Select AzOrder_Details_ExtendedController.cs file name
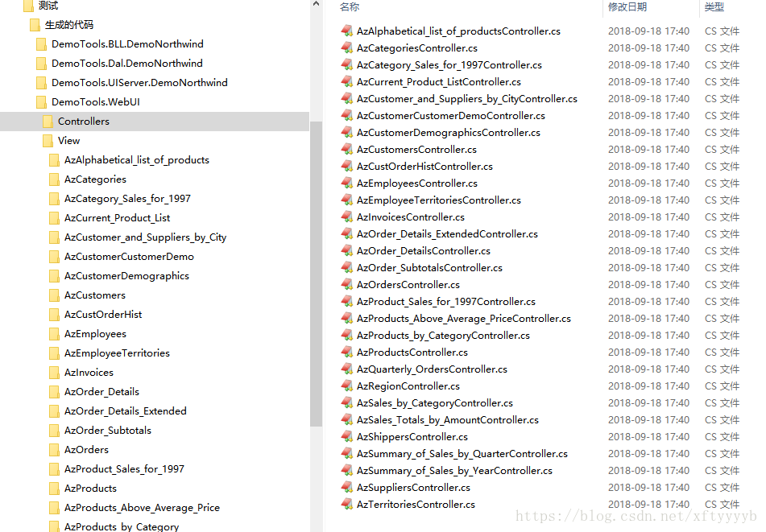 coord(447,234)
